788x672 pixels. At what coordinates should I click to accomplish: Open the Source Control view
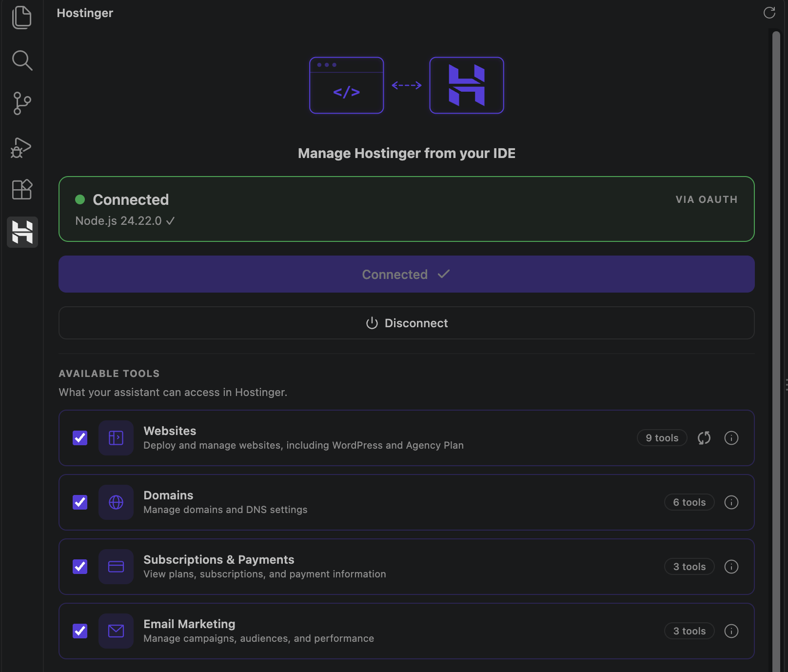22,103
